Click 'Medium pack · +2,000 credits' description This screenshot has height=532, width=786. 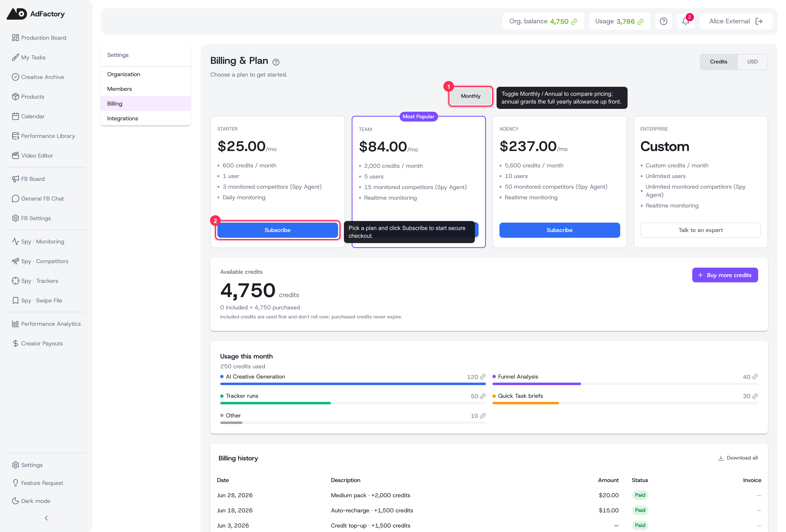(370, 495)
